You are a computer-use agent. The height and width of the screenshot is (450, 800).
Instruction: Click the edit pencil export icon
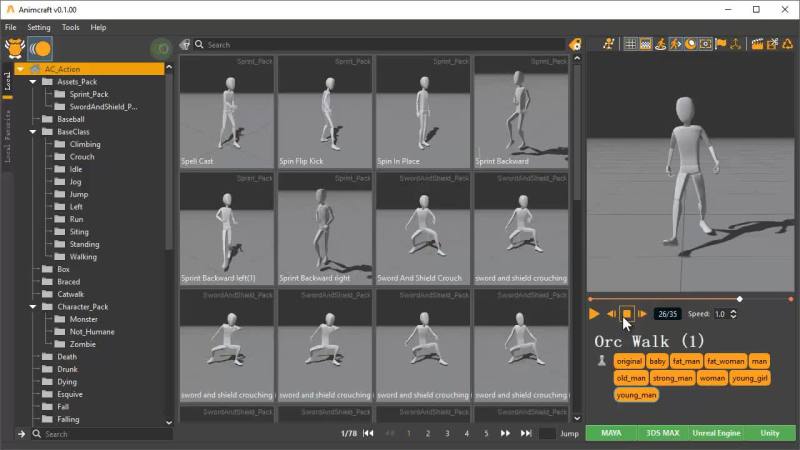pos(772,44)
